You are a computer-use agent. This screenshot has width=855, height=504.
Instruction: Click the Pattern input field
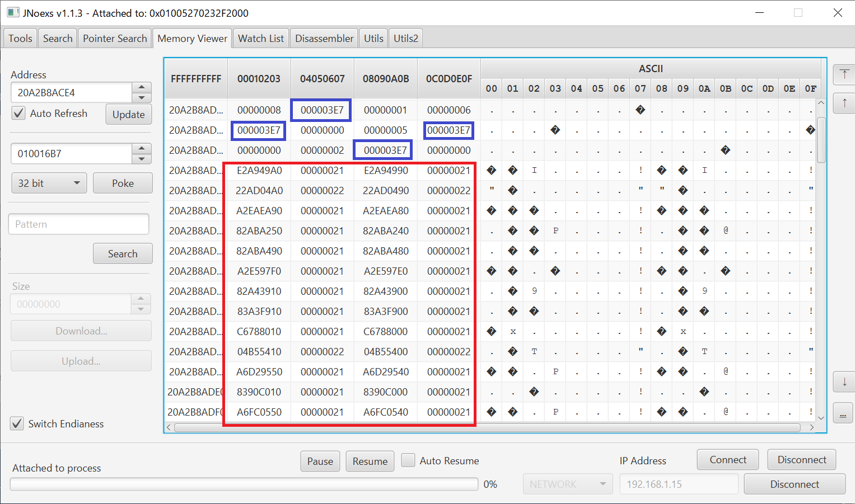[x=78, y=224]
